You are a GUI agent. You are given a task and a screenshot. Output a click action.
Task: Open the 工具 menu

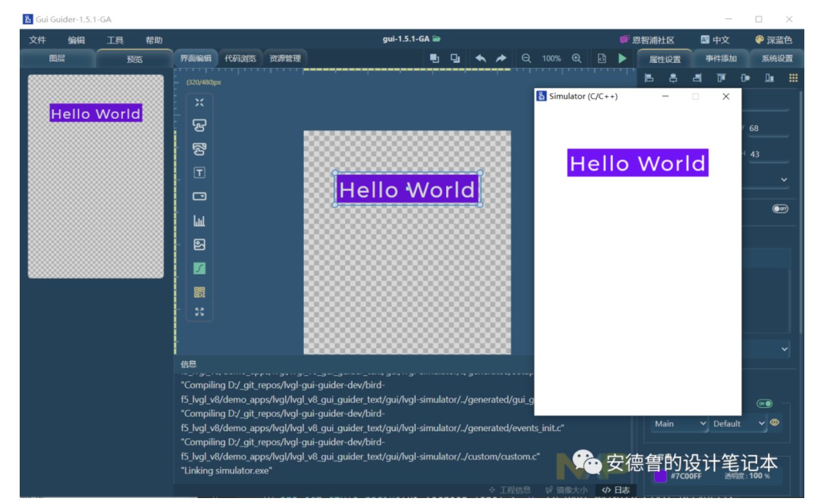115,40
